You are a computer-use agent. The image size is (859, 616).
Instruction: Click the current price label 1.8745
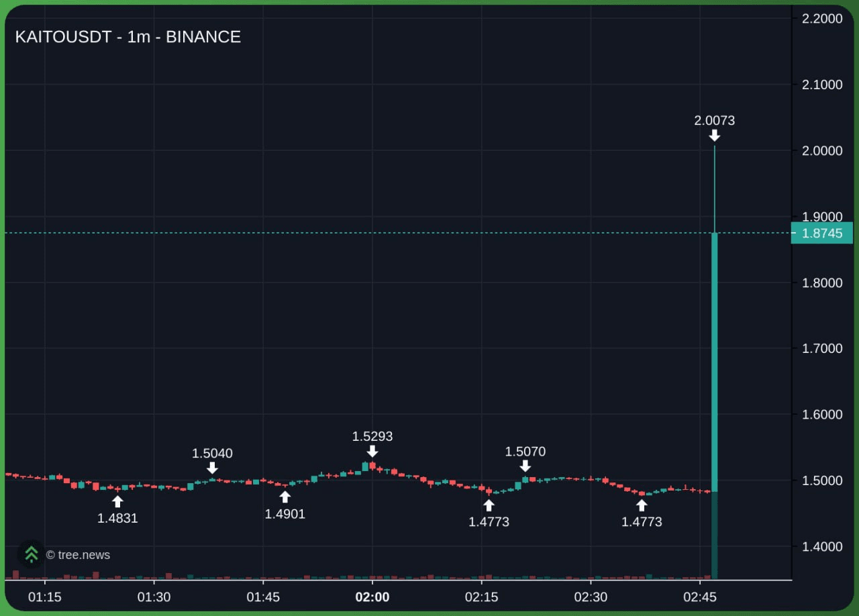tap(822, 233)
